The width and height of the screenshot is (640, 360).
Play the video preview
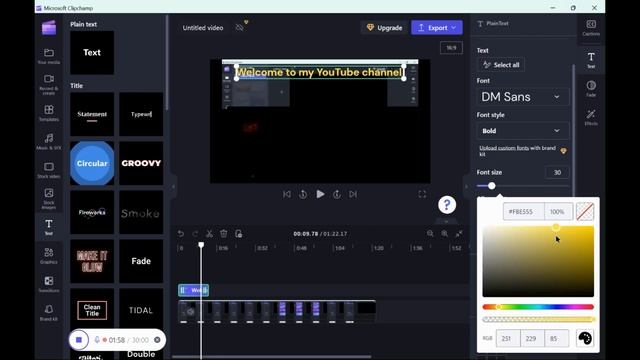coord(320,194)
